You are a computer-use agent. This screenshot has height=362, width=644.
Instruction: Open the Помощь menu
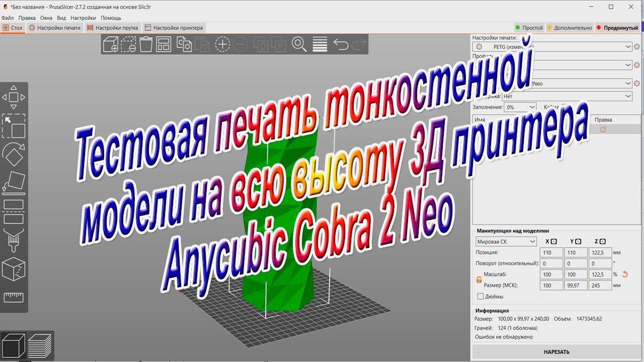click(111, 18)
